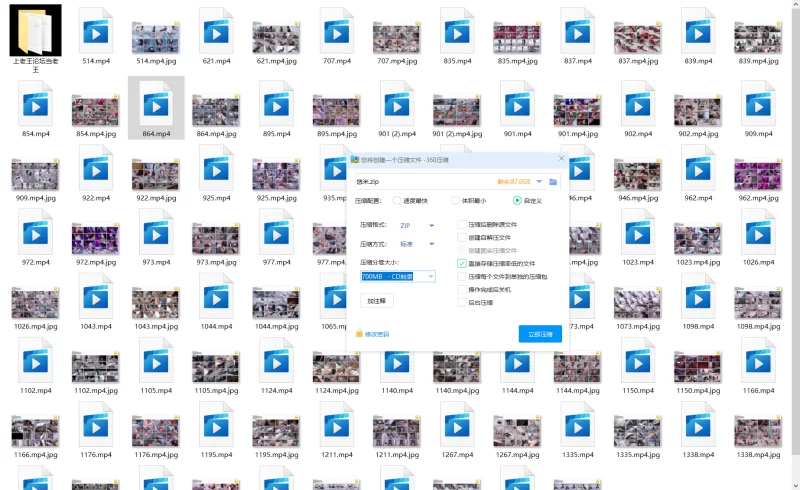
Task: Click the 1098.mp4 file name label
Action: pyautogui.click(x=698, y=326)
